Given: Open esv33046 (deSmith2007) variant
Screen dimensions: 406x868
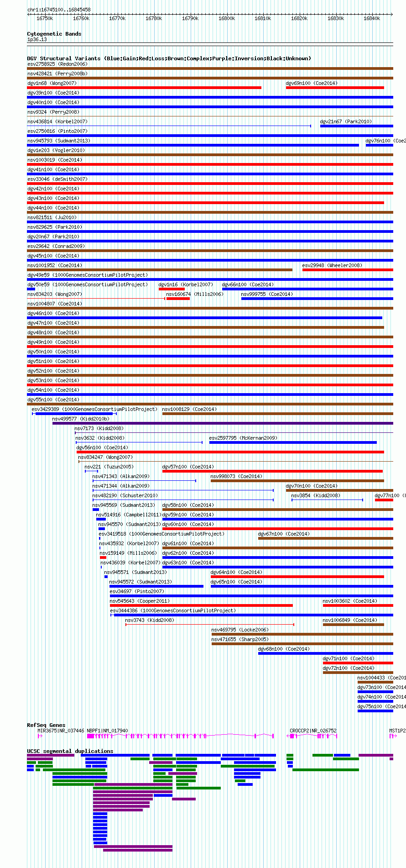Looking at the screenshot, I should point(57,179).
